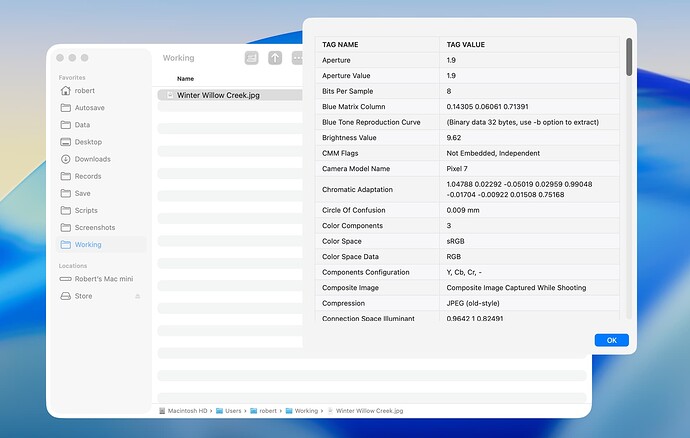This screenshot has width=690, height=438.
Task: Click the 0.009 mm value cell
Action: [x=529, y=210]
